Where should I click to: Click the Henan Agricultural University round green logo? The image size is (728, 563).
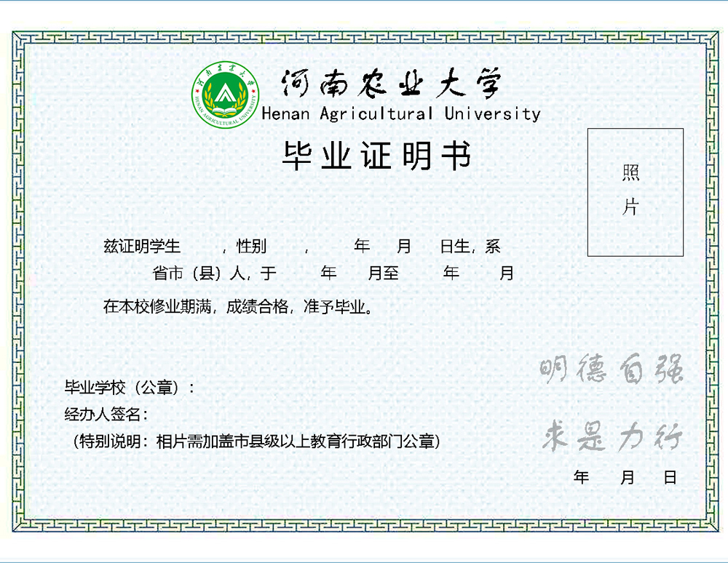pyautogui.click(x=226, y=95)
